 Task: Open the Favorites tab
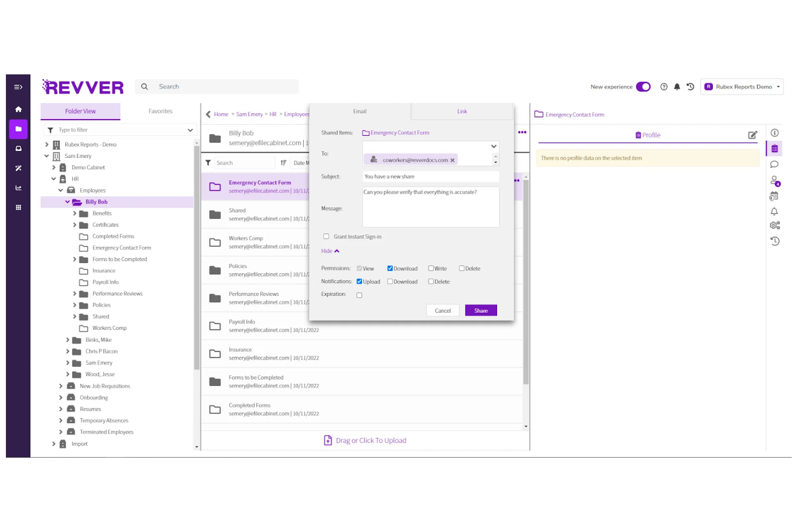click(x=160, y=111)
